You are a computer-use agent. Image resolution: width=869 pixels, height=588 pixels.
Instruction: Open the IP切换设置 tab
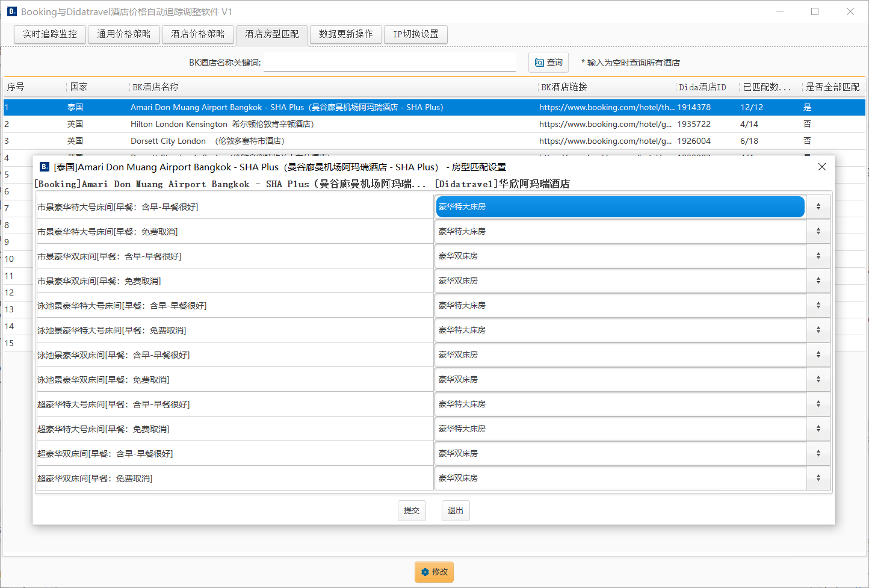tap(416, 34)
